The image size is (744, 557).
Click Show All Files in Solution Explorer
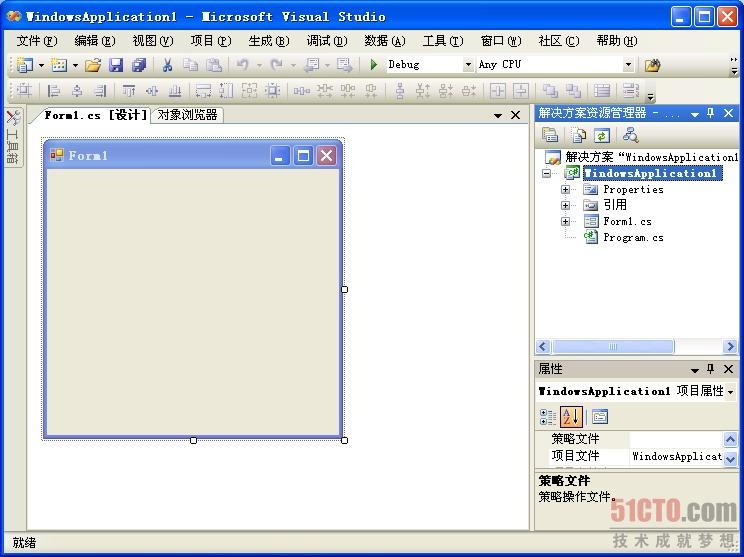coord(578,135)
